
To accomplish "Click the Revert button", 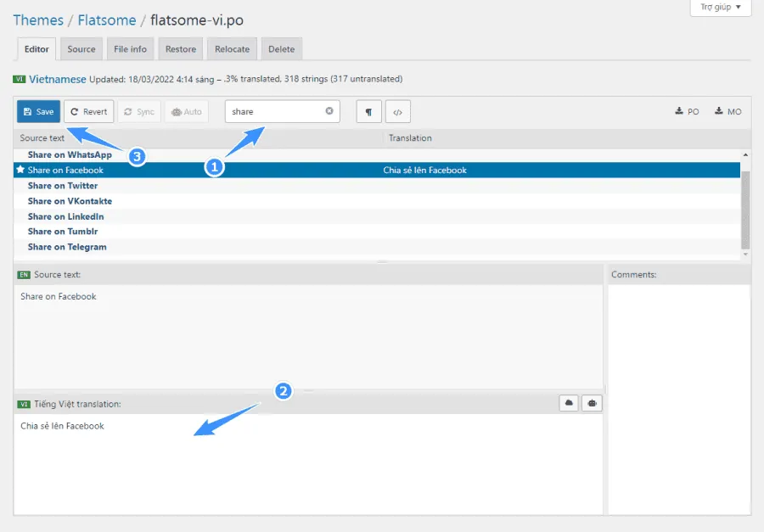I will [88, 112].
